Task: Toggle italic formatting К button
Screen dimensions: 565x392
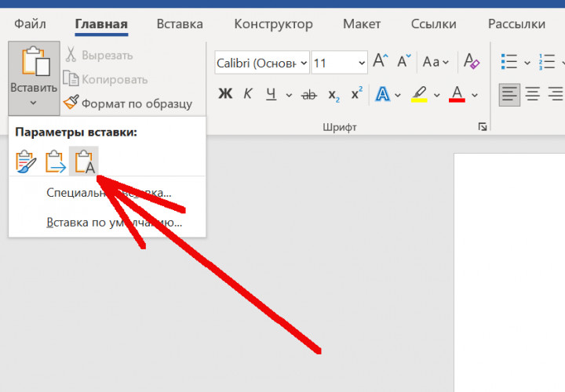Action: [x=248, y=95]
